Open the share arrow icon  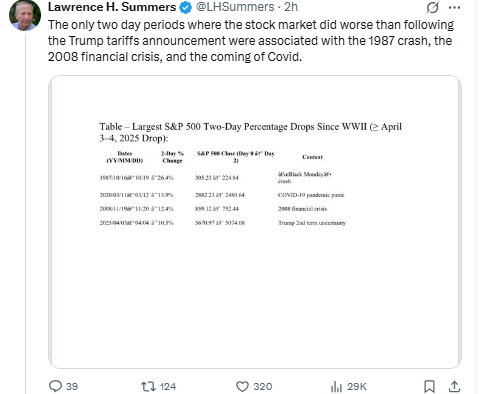point(454,386)
